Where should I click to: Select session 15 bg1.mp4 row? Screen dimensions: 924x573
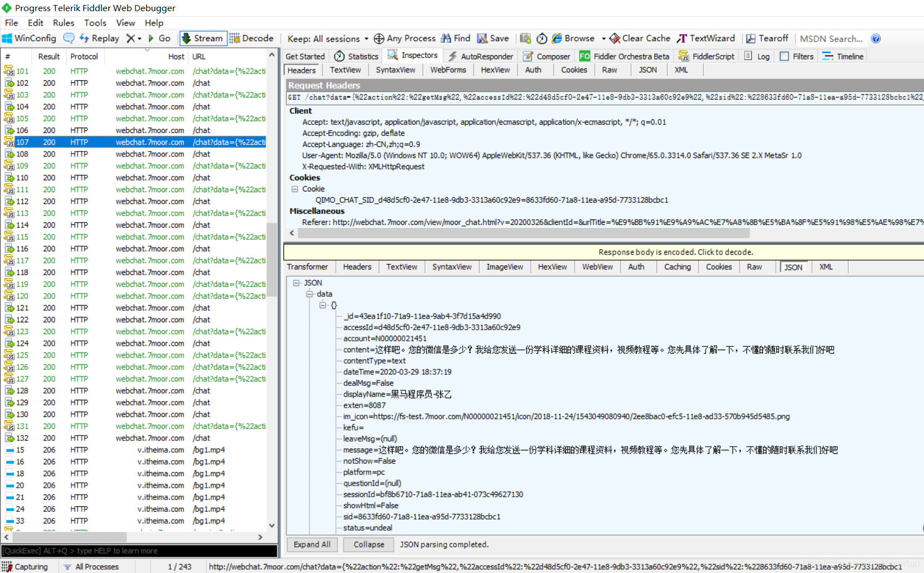click(134, 450)
